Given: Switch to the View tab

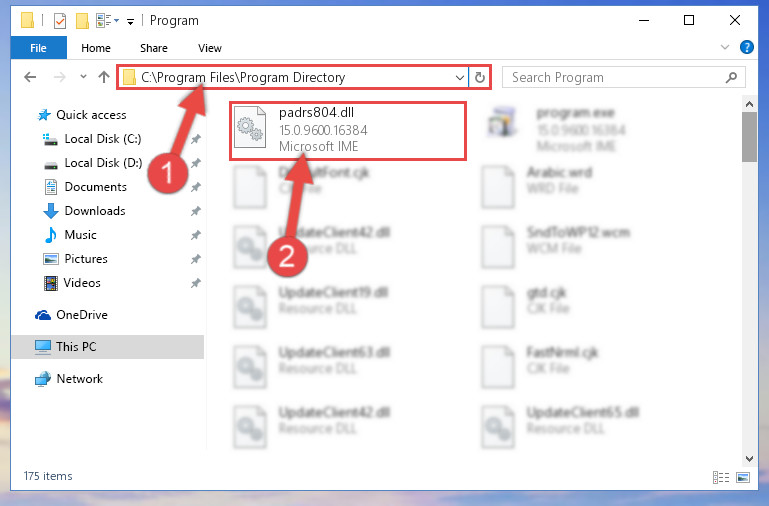Looking at the screenshot, I should pyautogui.click(x=209, y=48).
